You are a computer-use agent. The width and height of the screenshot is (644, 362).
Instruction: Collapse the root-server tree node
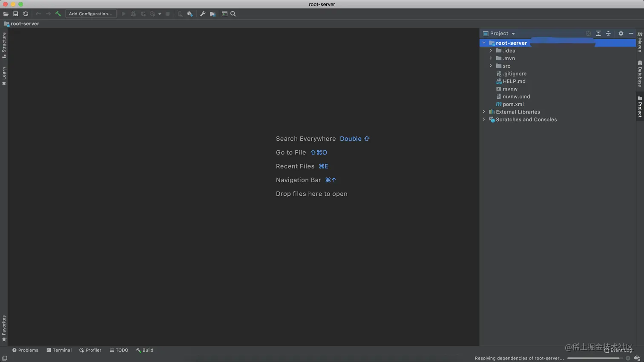pyautogui.click(x=484, y=43)
